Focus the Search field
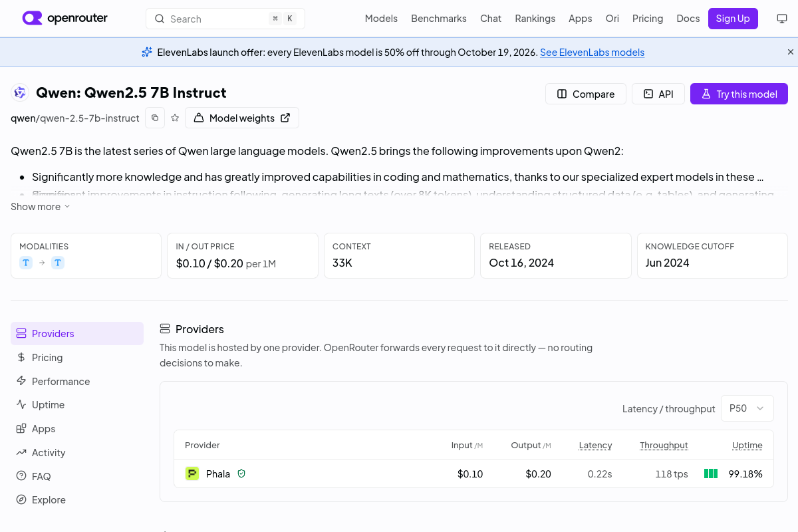798x532 pixels. point(225,19)
